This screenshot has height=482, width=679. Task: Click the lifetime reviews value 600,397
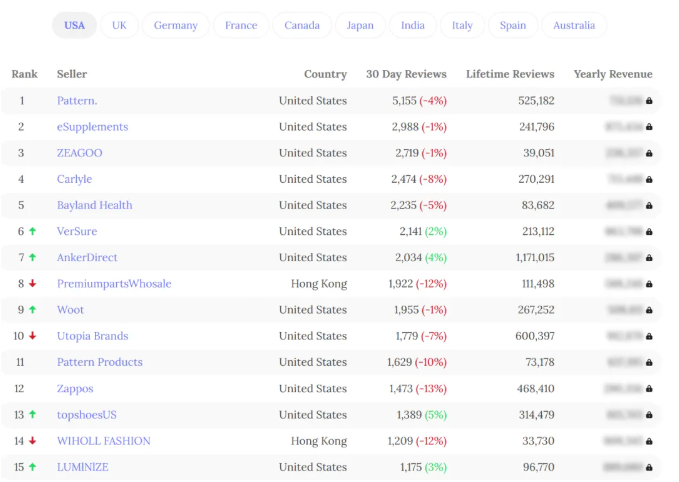point(535,336)
